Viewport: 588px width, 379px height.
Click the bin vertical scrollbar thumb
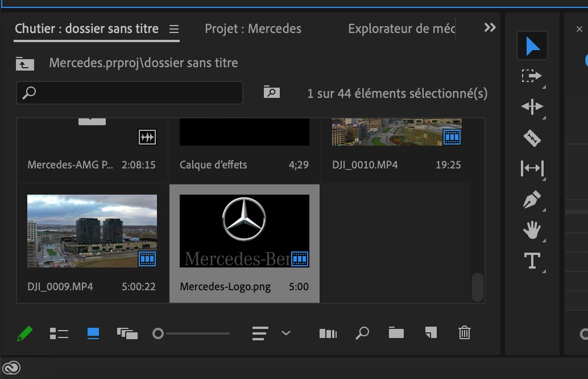[477, 287]
